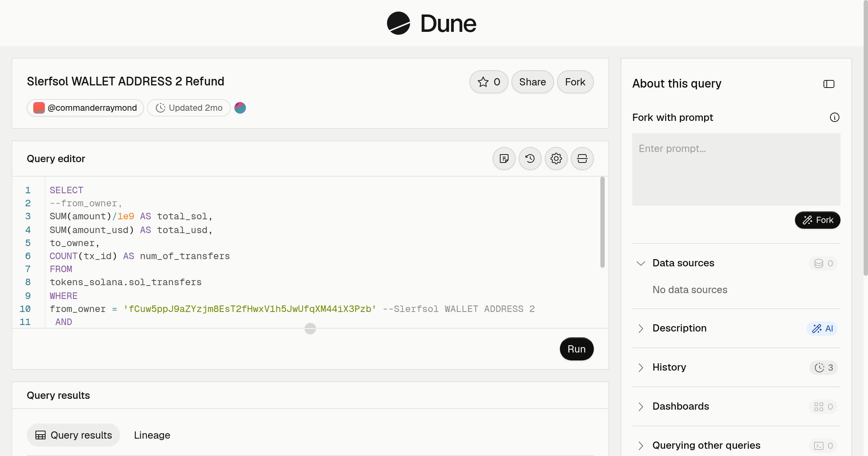Switch to the Lineage tab
The image size is (868, 456).
(152, 435)
